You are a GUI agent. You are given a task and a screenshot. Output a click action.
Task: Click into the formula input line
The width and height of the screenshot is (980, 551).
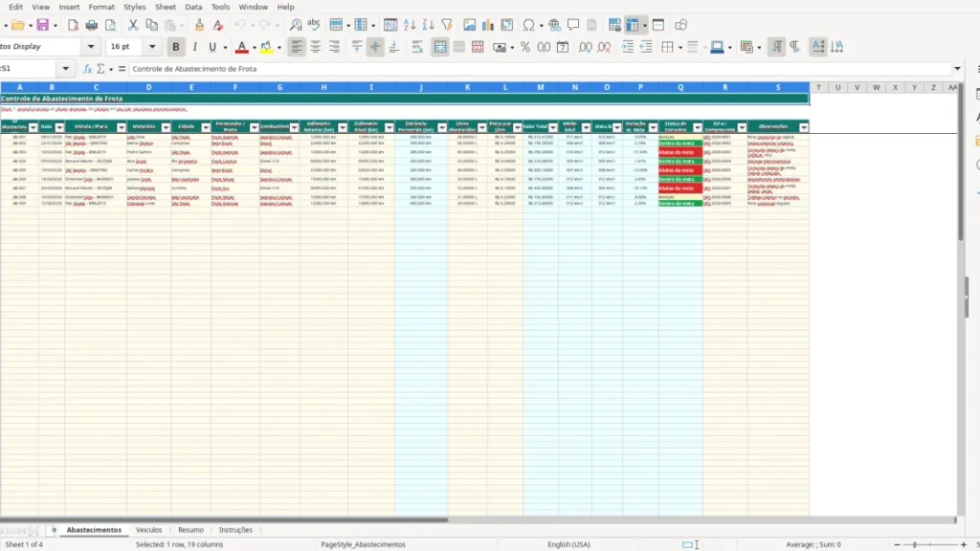540,69
